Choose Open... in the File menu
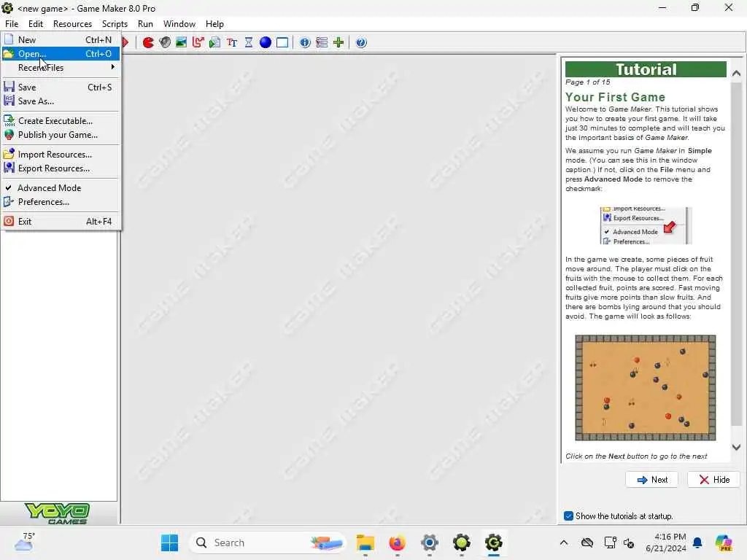 61,54
